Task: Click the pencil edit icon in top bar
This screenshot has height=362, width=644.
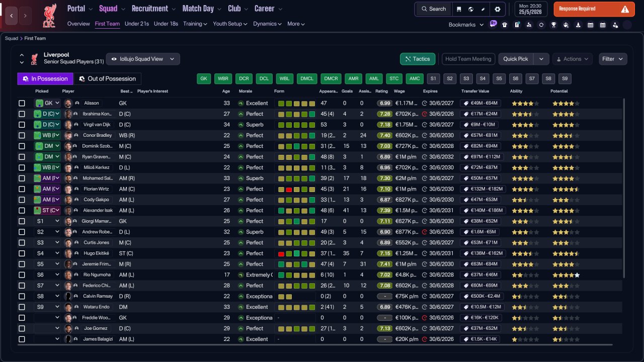Action: (483, 9)
